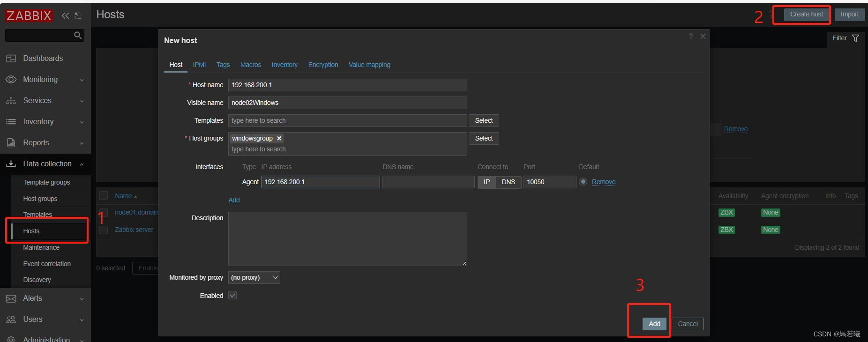Screen dimensions: 868x342
Task: Switch to the Inventory dialog tab
Action: pyautogui.click(x=284, y=65)
